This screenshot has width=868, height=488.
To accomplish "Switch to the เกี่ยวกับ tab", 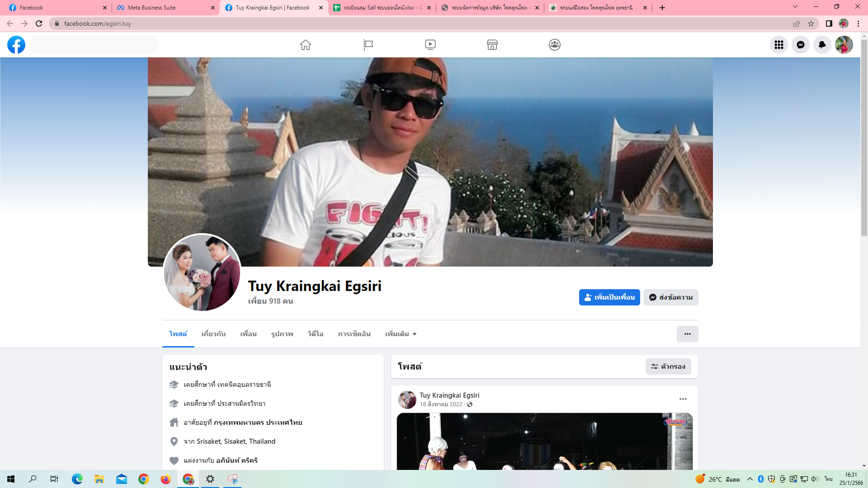I will pyautogui.click(x=213, y=334).
